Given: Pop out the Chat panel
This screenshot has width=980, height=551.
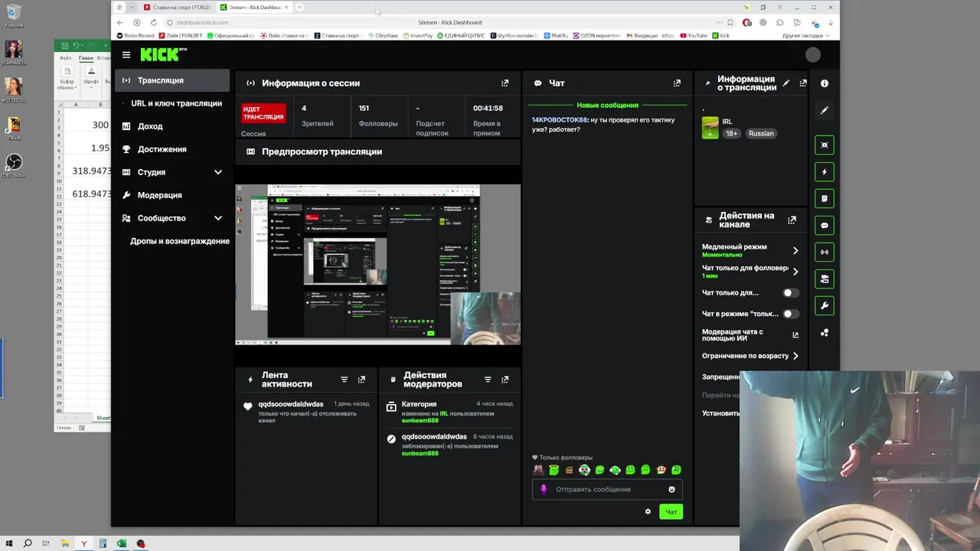Looking at the screenshot, I should pyautogui.click(x=677, y=83).
